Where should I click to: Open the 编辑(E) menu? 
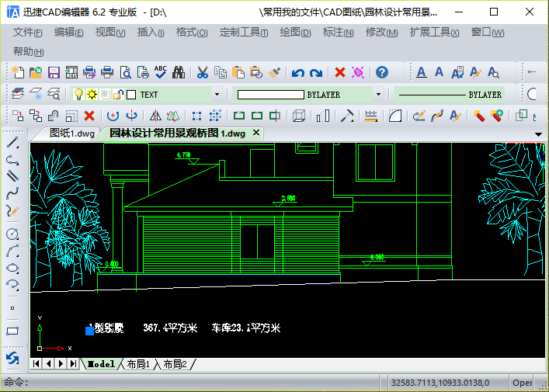[x=68, y=32]
